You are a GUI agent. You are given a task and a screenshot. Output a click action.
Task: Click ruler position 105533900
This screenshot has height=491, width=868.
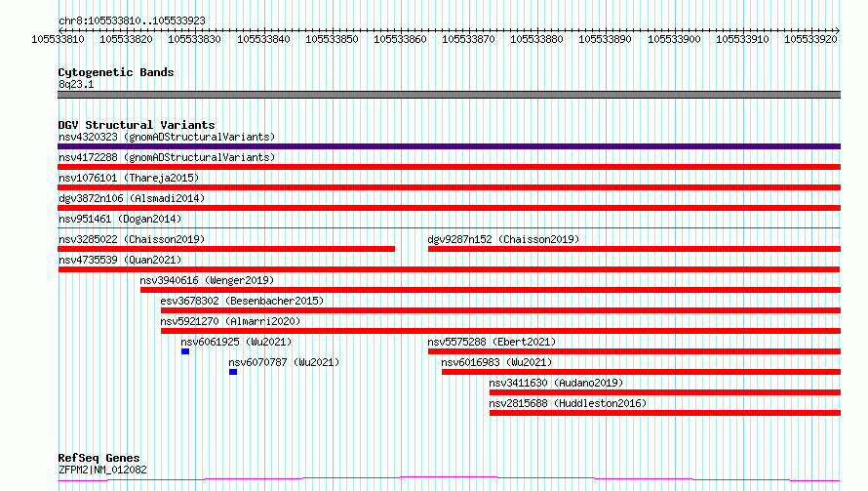(x=674, y=39)
